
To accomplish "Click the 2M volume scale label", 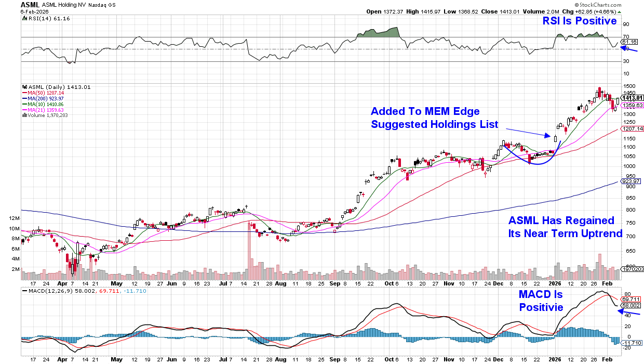I will point(16,269).
